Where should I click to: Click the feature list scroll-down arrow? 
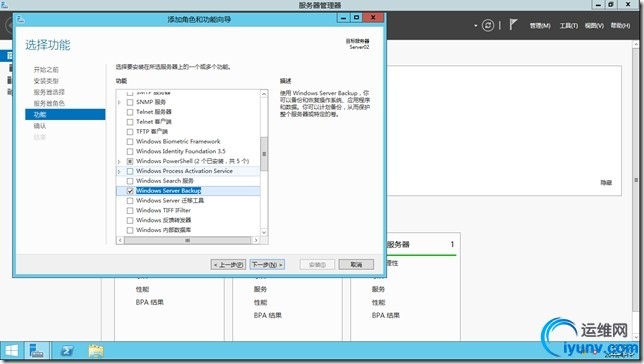(264, 232)
